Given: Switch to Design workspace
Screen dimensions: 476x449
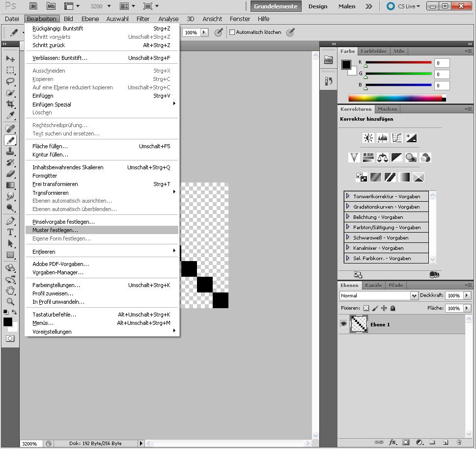Looking at the screenshot, I should pos(317,6).
